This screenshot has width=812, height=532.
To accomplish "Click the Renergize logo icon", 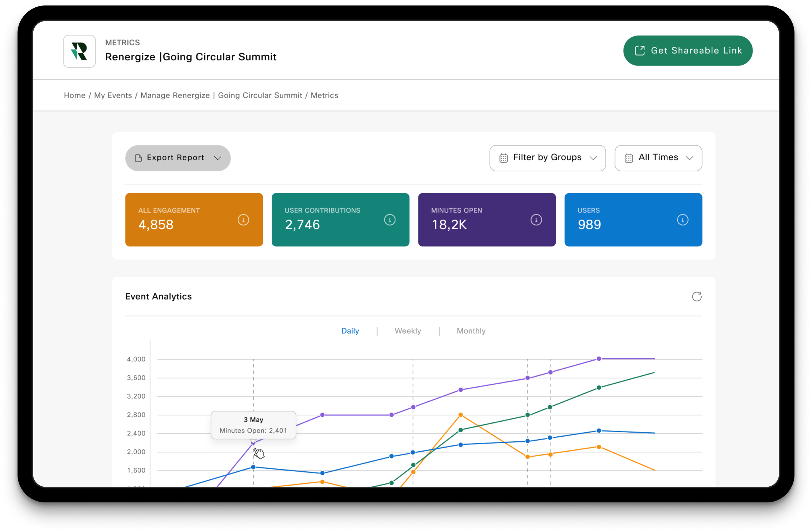I will (79, 51).
